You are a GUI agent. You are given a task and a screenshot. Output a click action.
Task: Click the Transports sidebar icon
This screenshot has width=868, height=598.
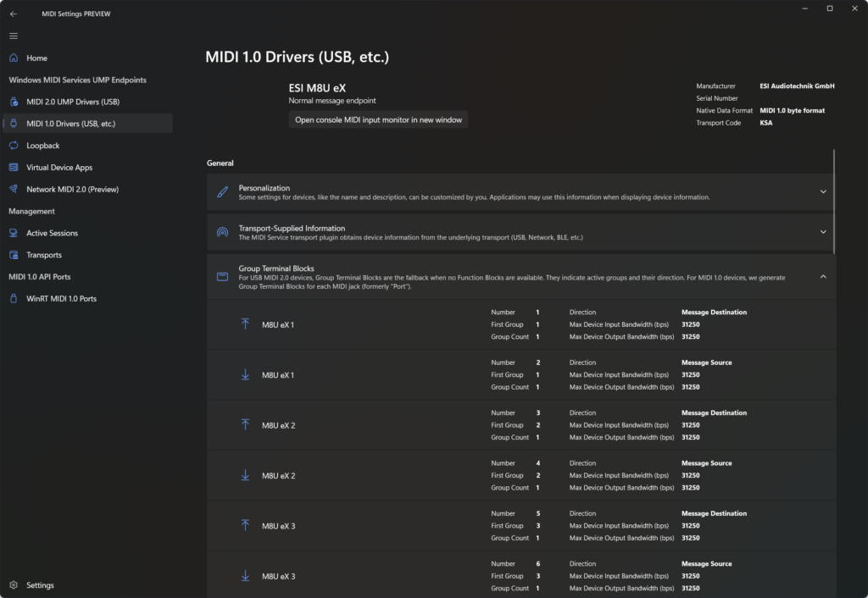(12, 254)
